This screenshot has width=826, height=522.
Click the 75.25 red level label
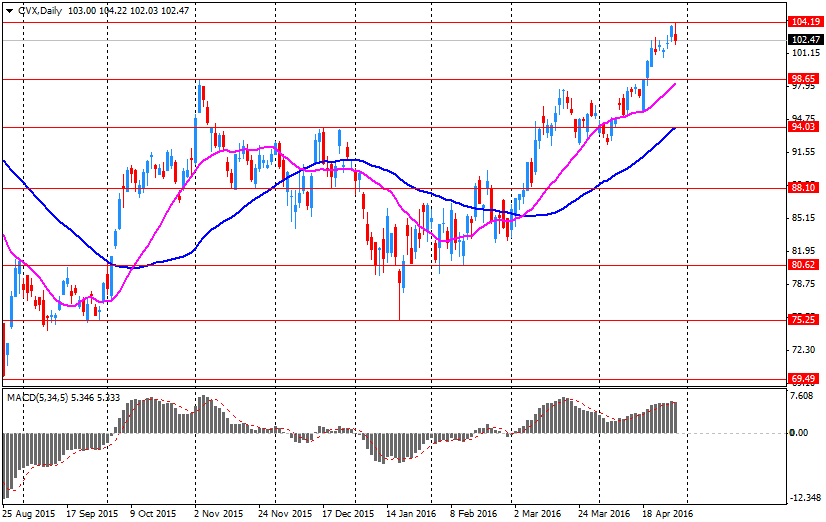click(x=803, y=320)
